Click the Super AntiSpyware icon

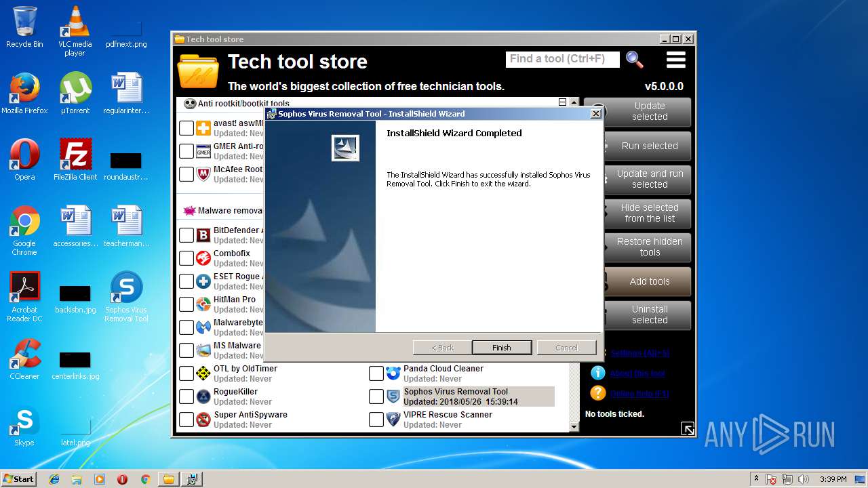203,420
